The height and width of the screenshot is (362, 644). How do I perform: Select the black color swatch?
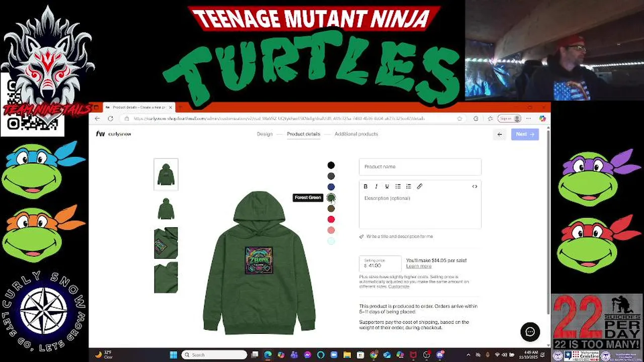331,165
